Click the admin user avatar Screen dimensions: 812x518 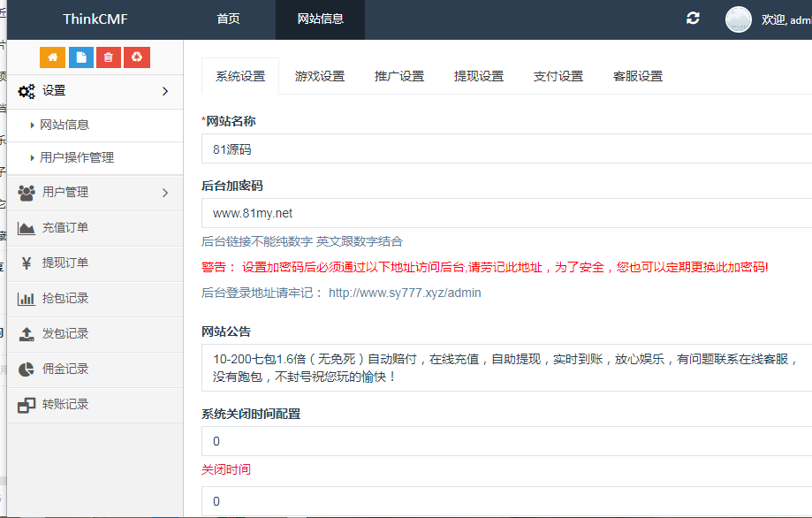coord(738,19)
